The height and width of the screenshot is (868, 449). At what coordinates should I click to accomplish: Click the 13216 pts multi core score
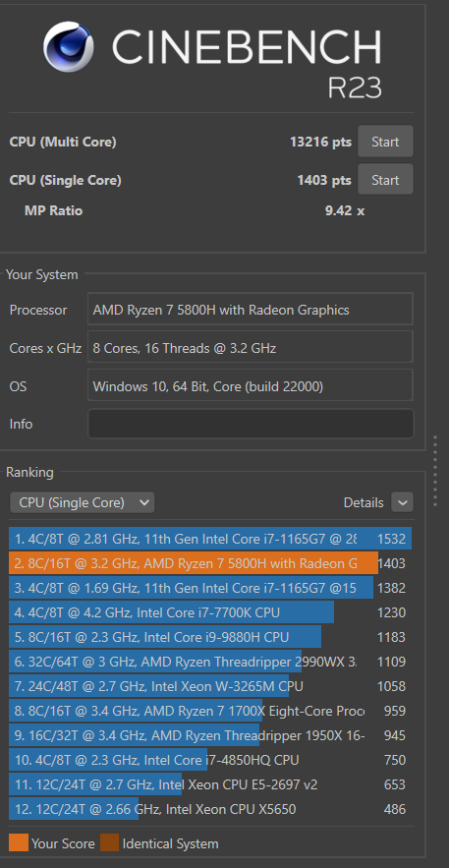pos(320,142)
